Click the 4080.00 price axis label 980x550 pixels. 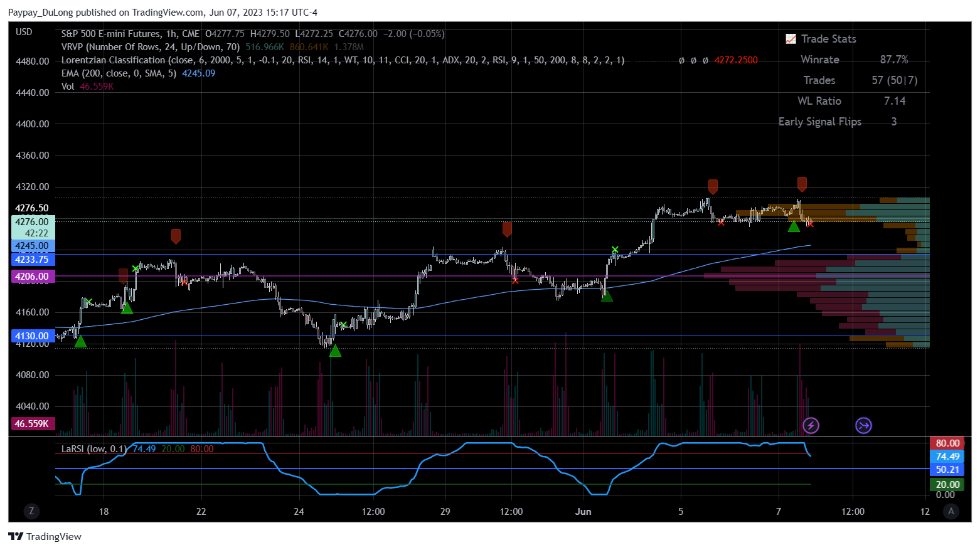[32, 375]
